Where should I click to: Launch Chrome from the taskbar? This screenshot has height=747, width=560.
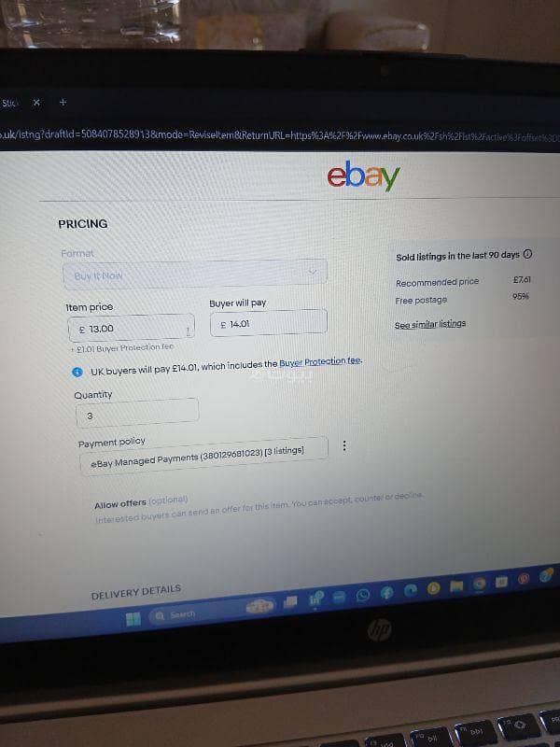click(x=479, y=585)
